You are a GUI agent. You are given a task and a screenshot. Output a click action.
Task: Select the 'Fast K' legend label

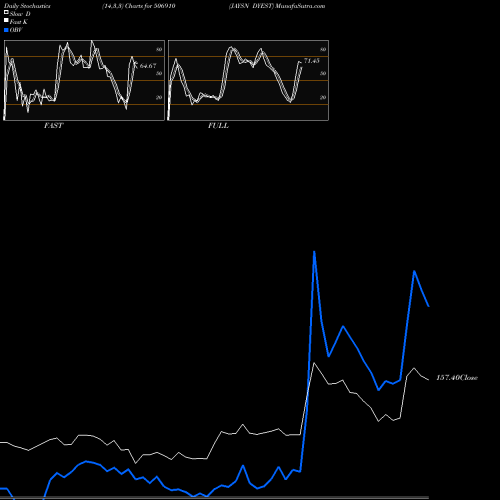tap(19, 22)
